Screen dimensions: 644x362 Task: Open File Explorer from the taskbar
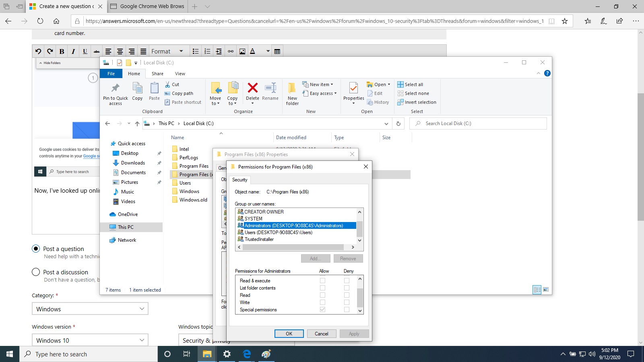(x=207, y=354)
